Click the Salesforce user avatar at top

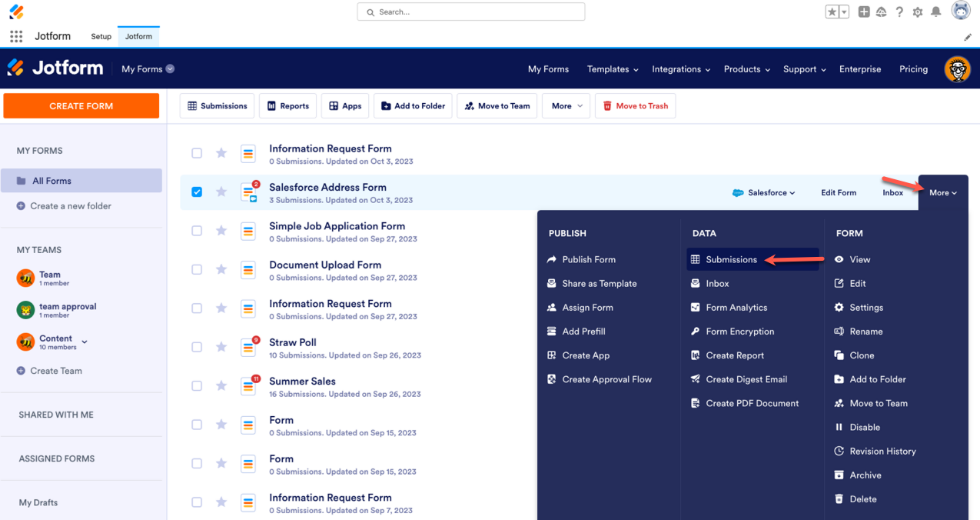[x=961, y=11]
